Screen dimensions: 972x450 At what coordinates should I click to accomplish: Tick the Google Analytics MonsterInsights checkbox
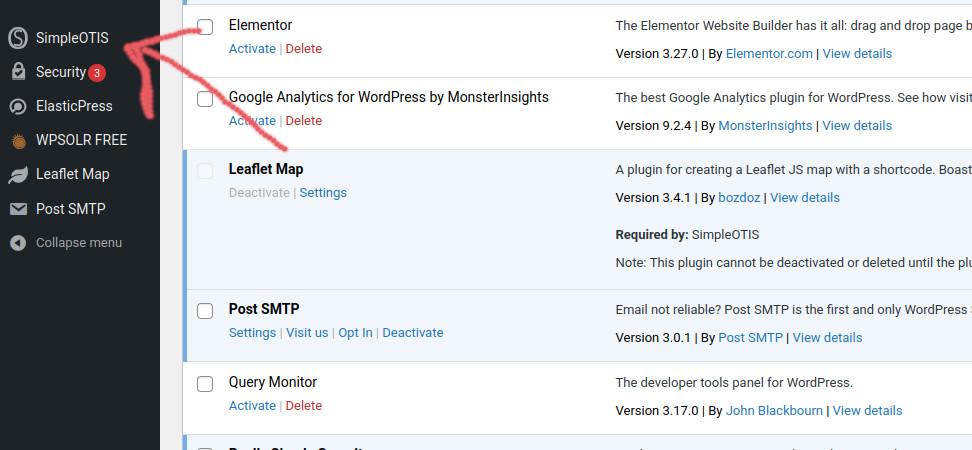(x=205, y=99)
